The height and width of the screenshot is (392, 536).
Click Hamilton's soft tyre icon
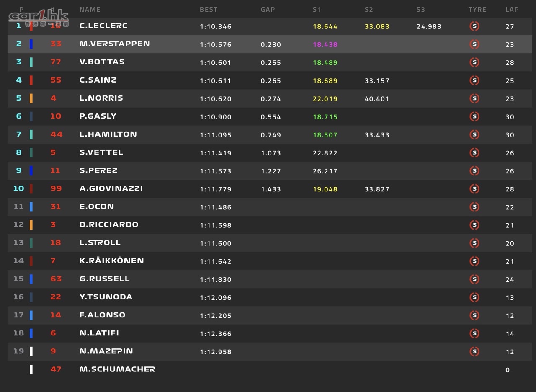point(474,134)
